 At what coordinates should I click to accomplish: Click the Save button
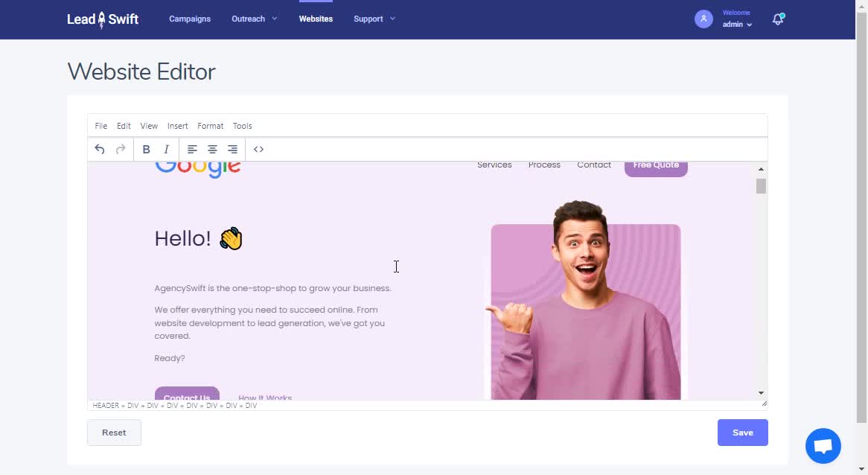(742, 432)
